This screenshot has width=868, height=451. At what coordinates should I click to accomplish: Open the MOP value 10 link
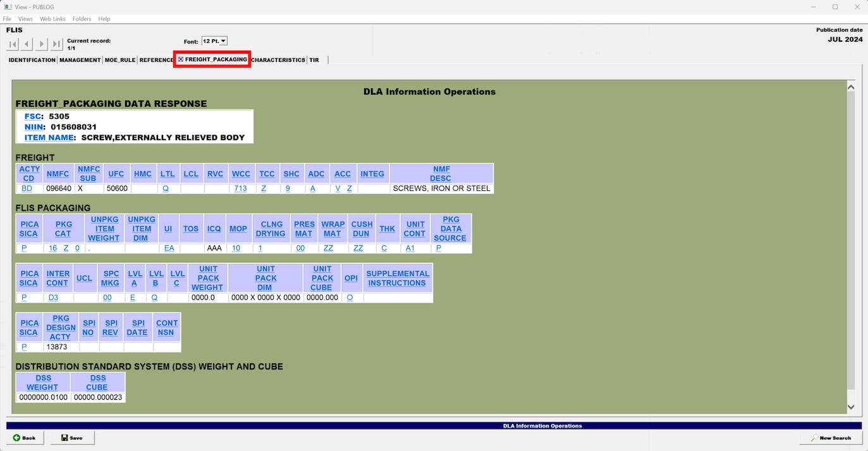236,248
